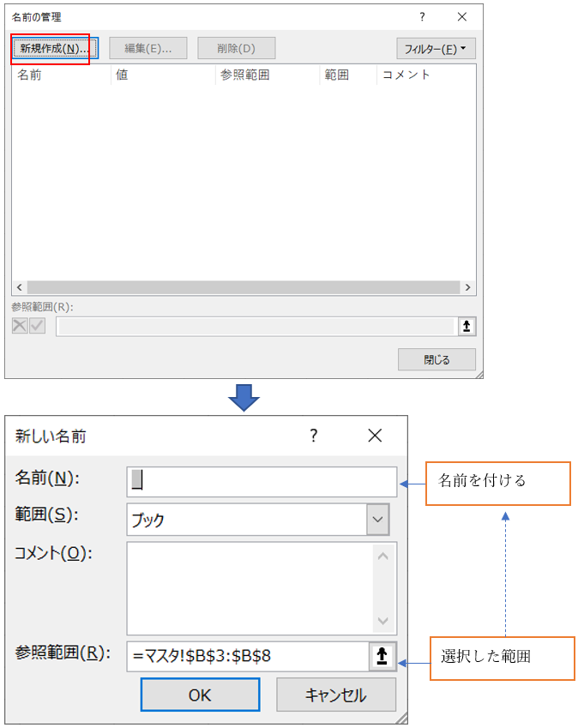
Task: Close the 名前の管理 dialog with X
Action: (461, 17)
